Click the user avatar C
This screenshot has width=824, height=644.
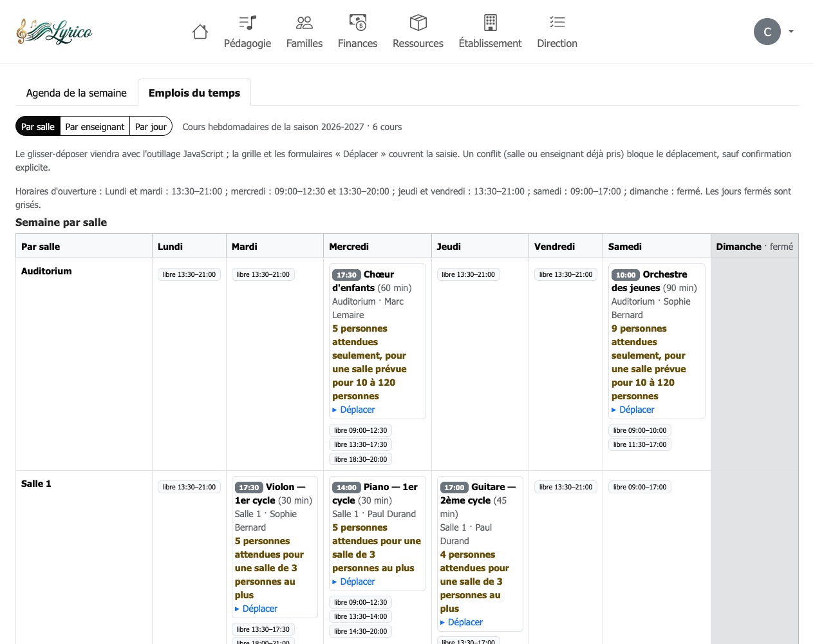point(767,32)
